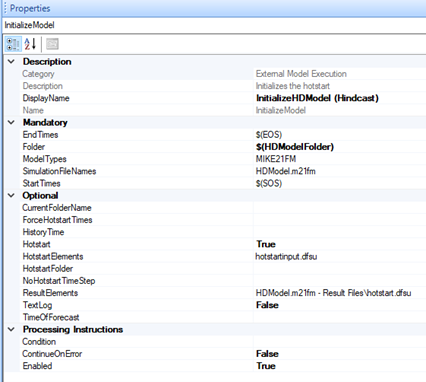The height and width of the screenshot is (382, 426).
Task: Select the DisplayName property row
Action: click(223, 98)
